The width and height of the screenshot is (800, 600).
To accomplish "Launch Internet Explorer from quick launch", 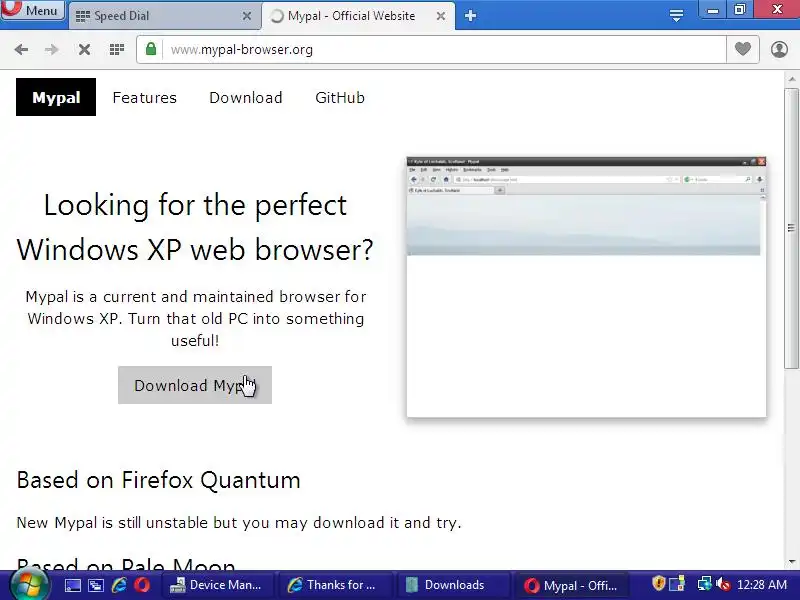I will 119,585.
